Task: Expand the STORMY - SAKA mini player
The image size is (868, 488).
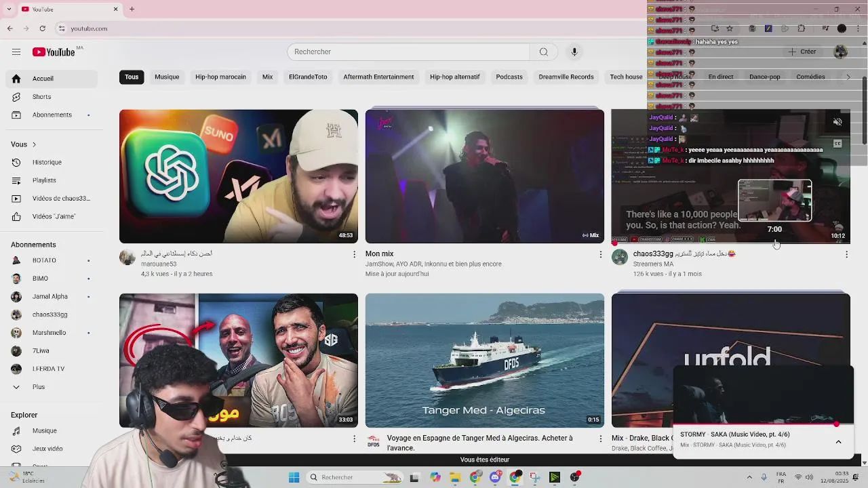Action: 838,442
